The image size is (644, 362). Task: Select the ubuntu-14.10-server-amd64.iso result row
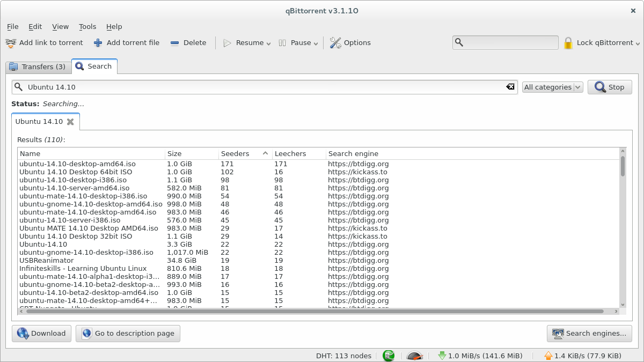tap(74, 188)
